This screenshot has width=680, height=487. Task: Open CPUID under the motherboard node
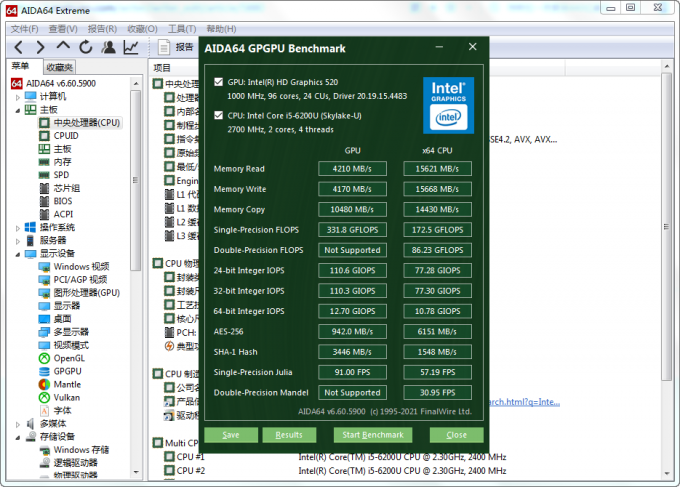click(66, 135)
